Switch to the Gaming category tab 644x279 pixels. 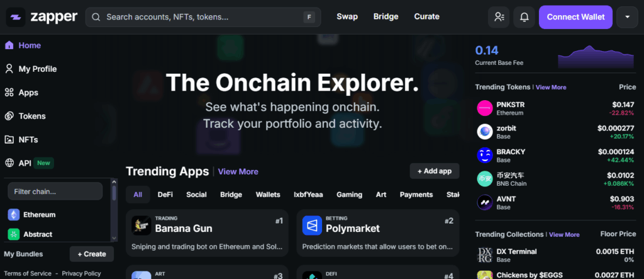[x=349, y=195]
